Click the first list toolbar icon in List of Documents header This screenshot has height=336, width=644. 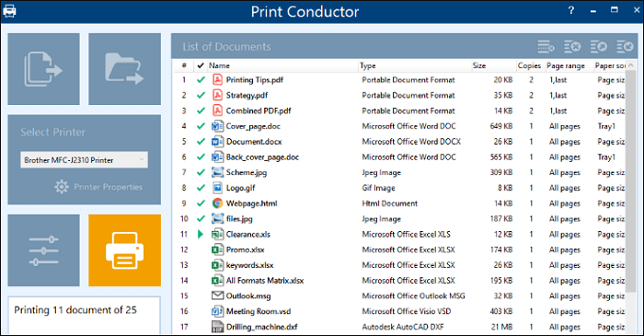(546, 47)
